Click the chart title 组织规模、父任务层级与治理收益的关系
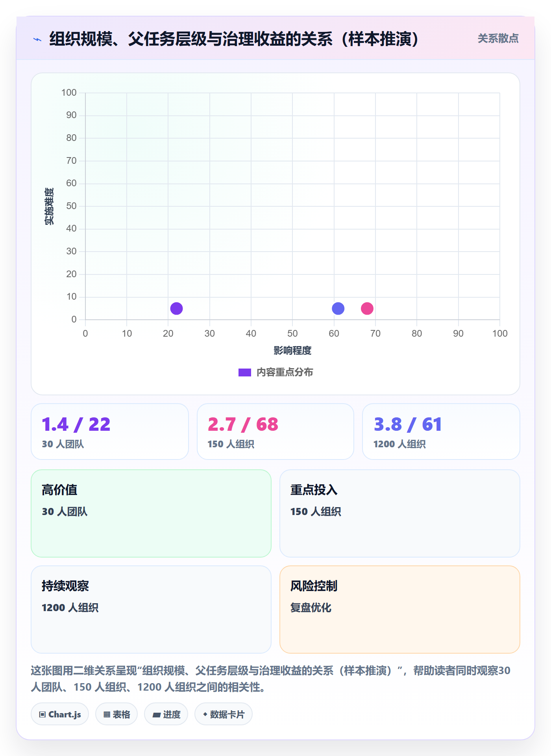This screenshot has width=551, height=756. (234, 39)
